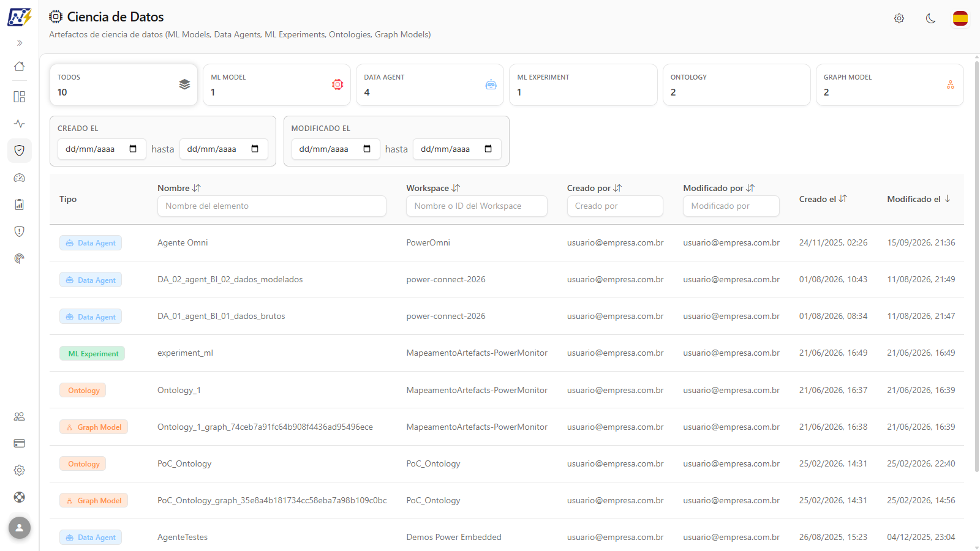Open the report document icon in sidebar
This screenshot has height=551, width=980.
coord(20,204)
